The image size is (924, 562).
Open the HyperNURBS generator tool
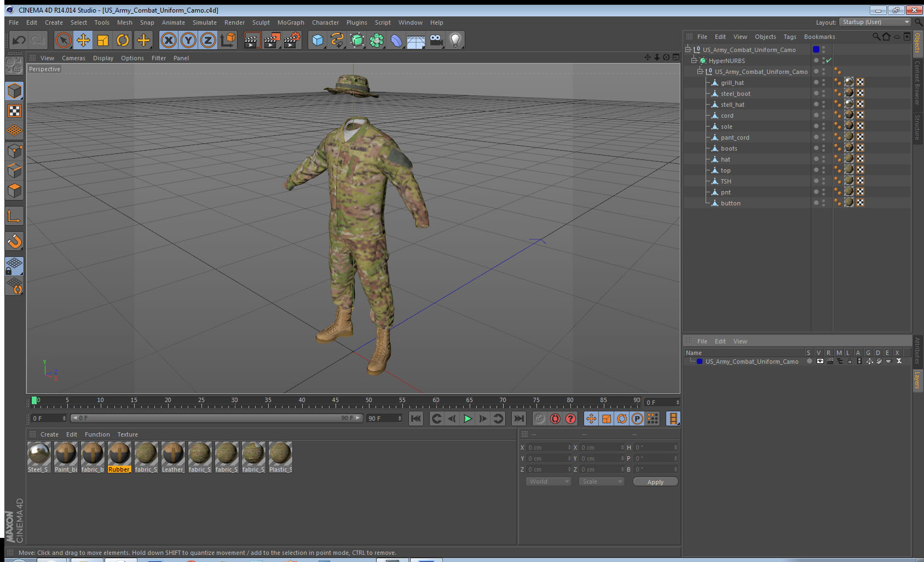[x=357, y=40]
